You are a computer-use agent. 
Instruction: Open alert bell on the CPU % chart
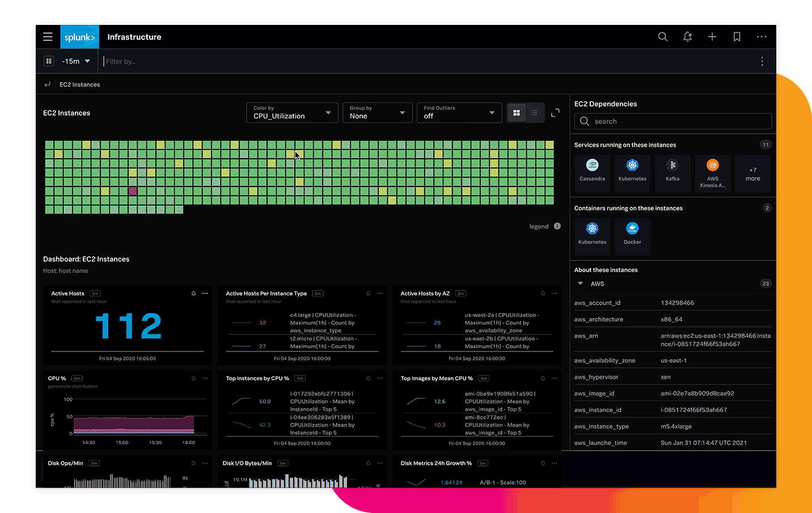194,378
